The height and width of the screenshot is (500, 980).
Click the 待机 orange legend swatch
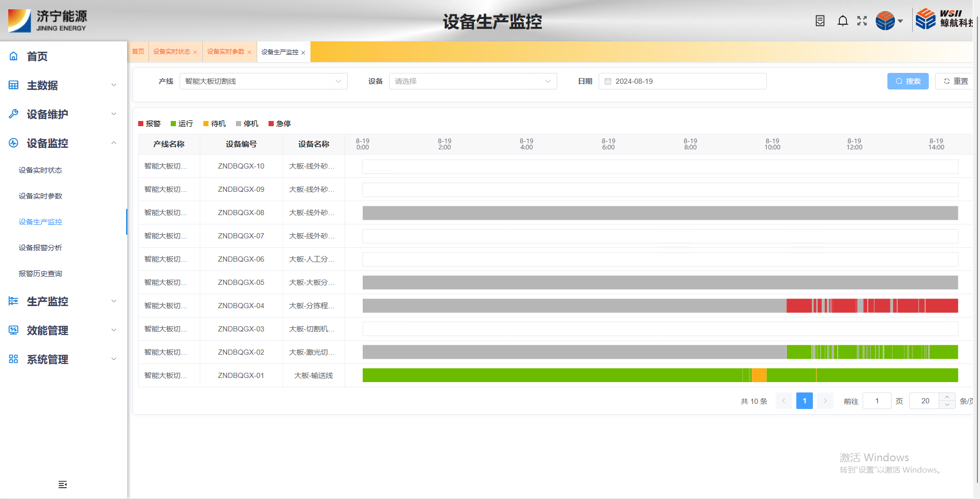pyautogui.click(x=206, y=124)
